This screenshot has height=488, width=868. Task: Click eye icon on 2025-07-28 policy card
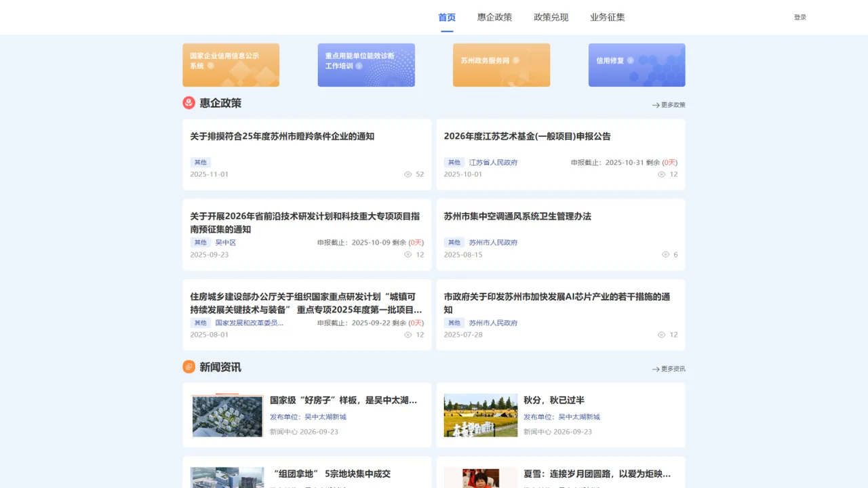[662, 335]
